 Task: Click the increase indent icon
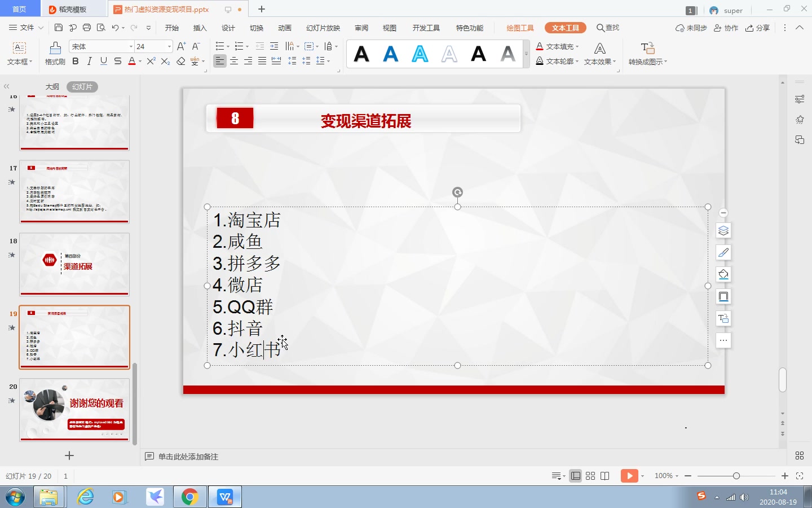click(x=274, y=46)
